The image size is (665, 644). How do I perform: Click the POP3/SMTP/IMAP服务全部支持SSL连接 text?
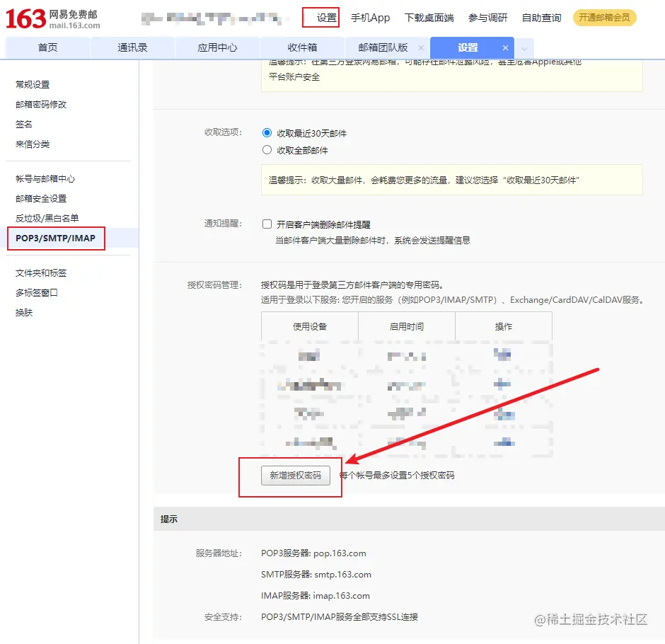(340, 617)
